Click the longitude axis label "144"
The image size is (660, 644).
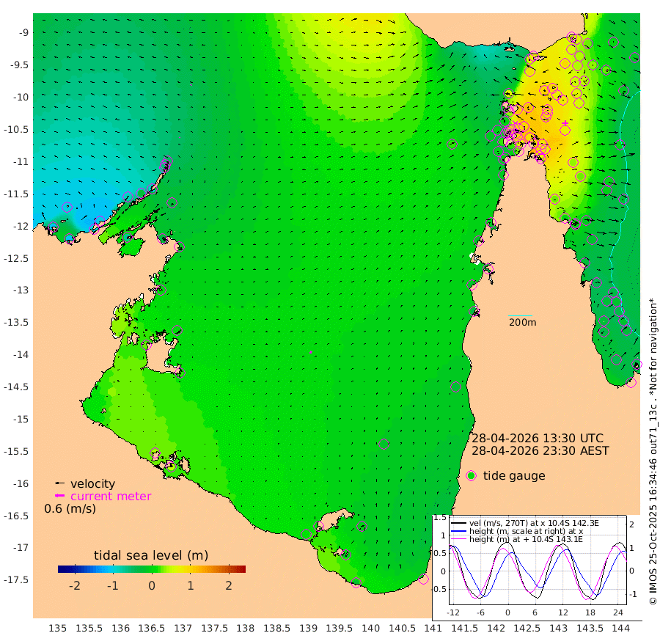[621, 629]
